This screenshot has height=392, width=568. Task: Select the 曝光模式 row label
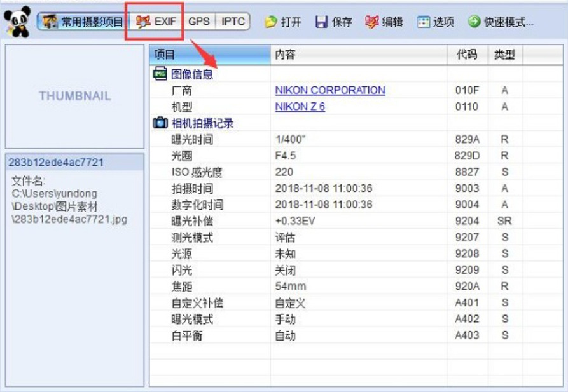point(192,319)
